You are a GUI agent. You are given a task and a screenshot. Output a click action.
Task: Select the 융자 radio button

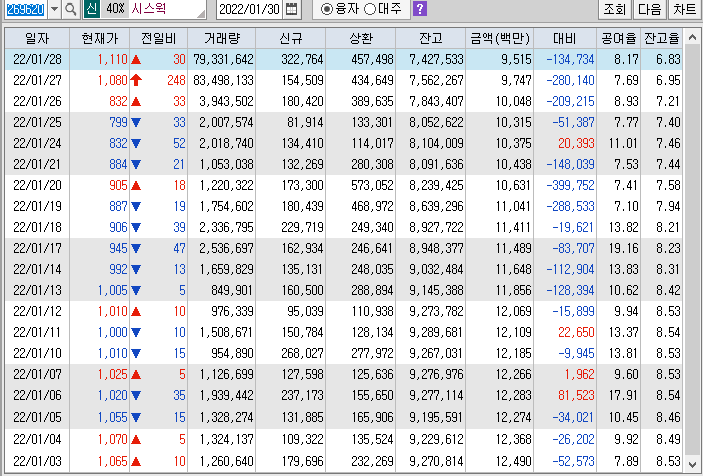pos(327,9)
